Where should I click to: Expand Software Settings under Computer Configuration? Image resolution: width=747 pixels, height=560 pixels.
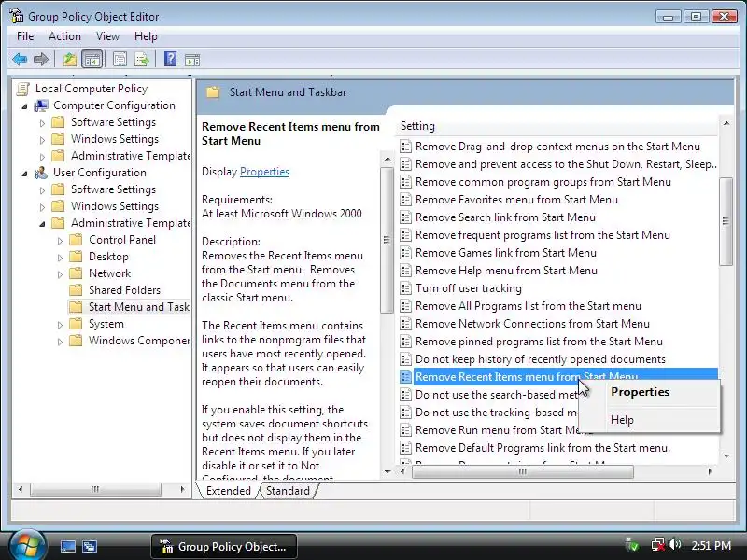point(42,123)
